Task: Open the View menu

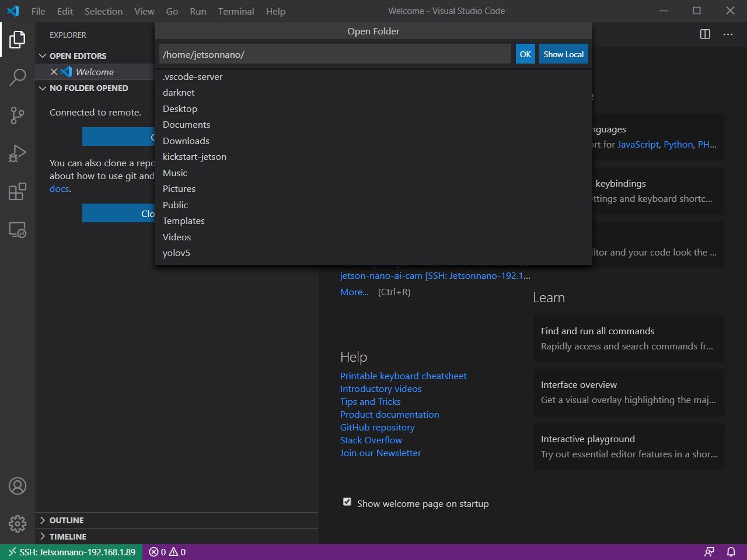Action: point(144,11)
